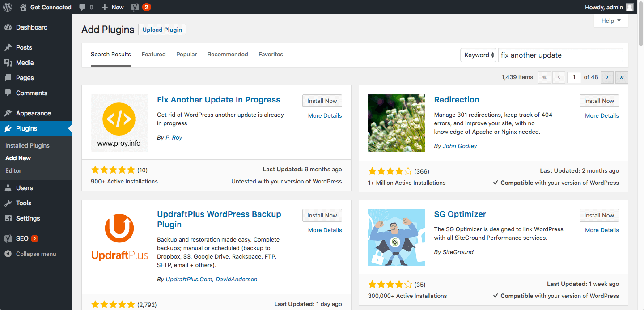Click the Fix Another Update plugin icon
Image resolution: width=644 pixels, height=310 pixels.
coord(119,123)
